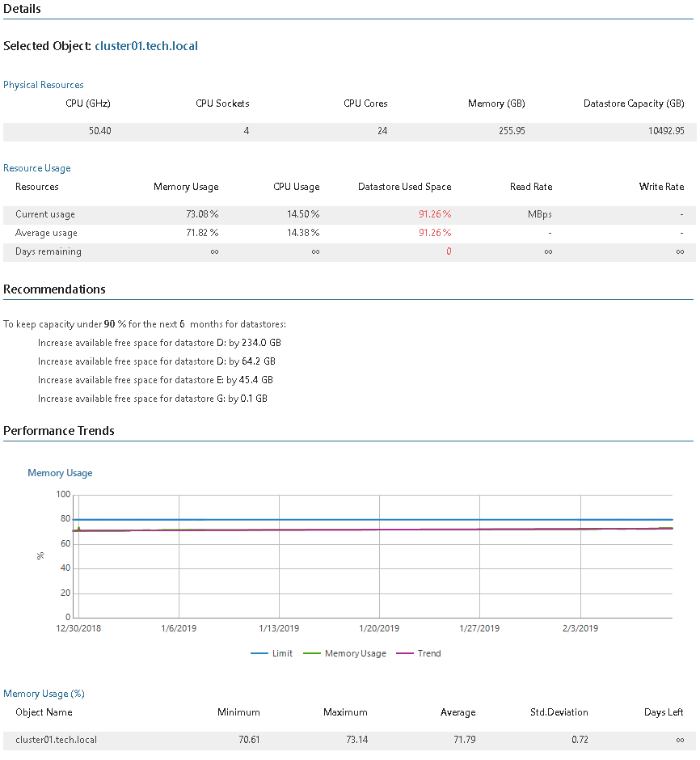Select the Current usage row label
Screen dimensions: 700x760
tap(45, 214)
